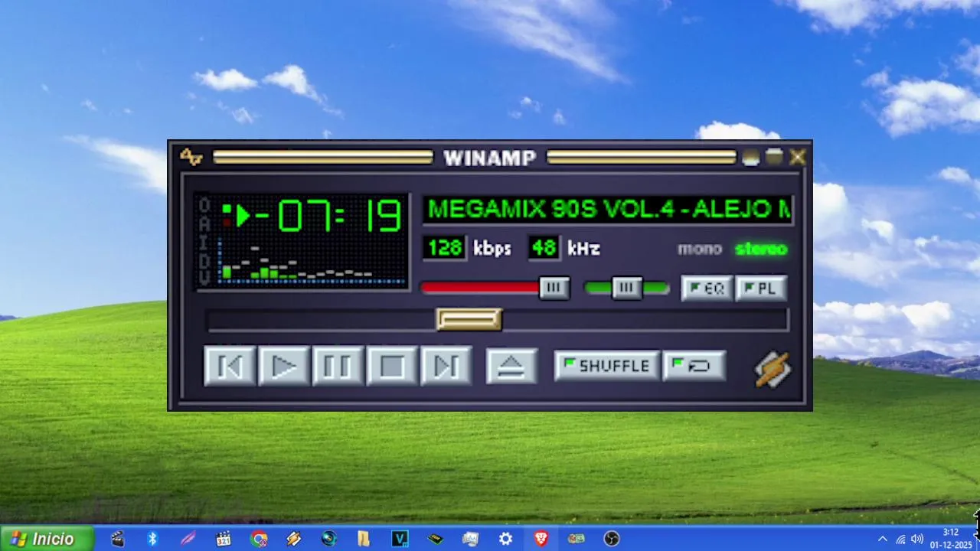
Task: Open the clapperboard video app in taskbar
Action: tap(117, 539)
